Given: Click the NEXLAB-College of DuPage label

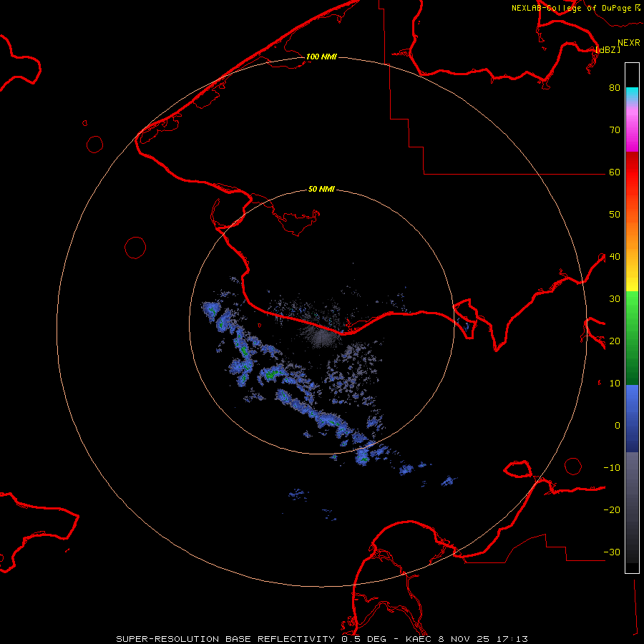Looking at the screenshot, I should [x=572, y=8].
